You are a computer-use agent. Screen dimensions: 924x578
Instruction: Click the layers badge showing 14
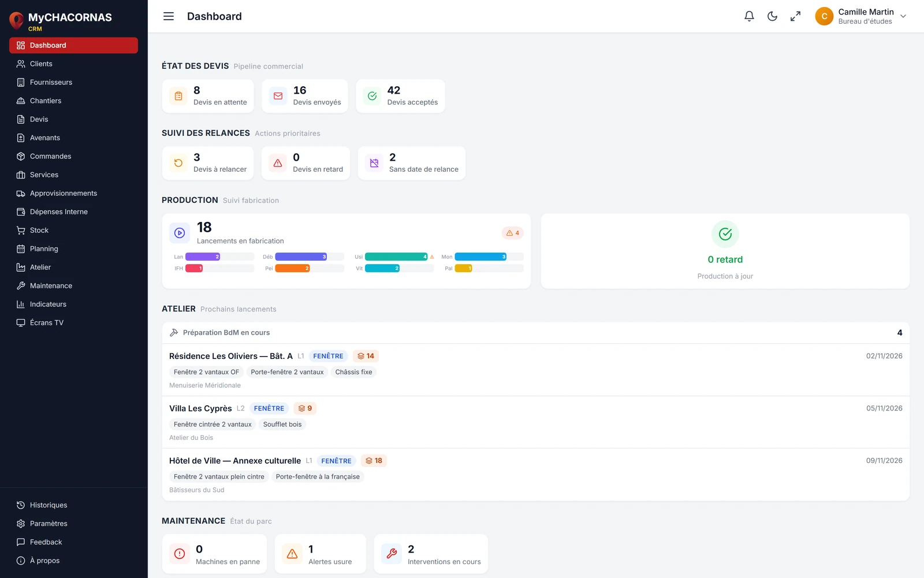(x=366, y=356)
